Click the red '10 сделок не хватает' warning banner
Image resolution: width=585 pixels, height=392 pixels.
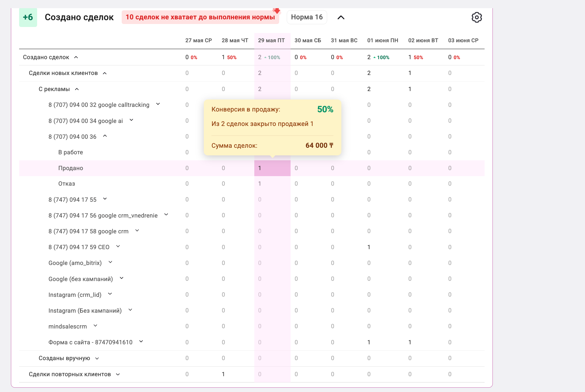tap(200, 17)
